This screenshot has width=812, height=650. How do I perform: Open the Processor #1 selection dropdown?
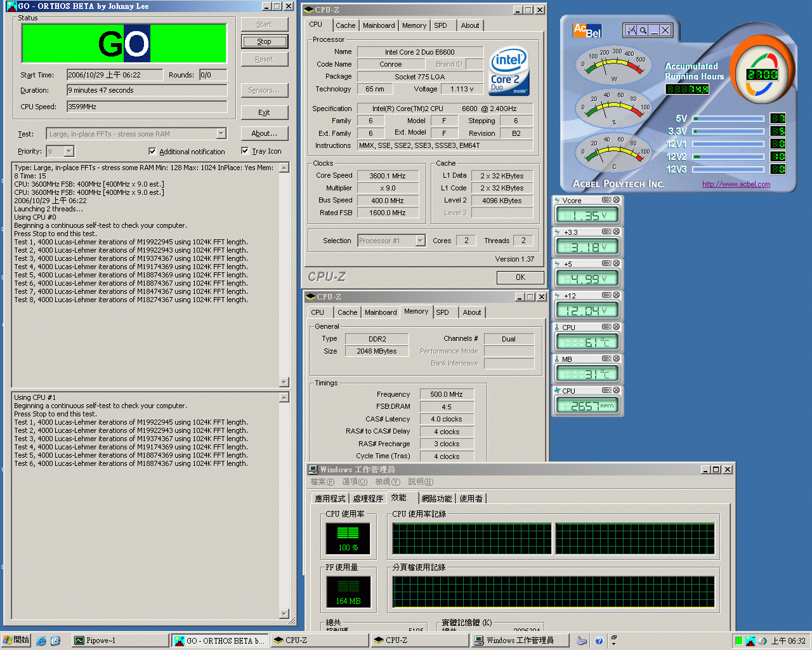pyautogui.click(x=420, y=241)
